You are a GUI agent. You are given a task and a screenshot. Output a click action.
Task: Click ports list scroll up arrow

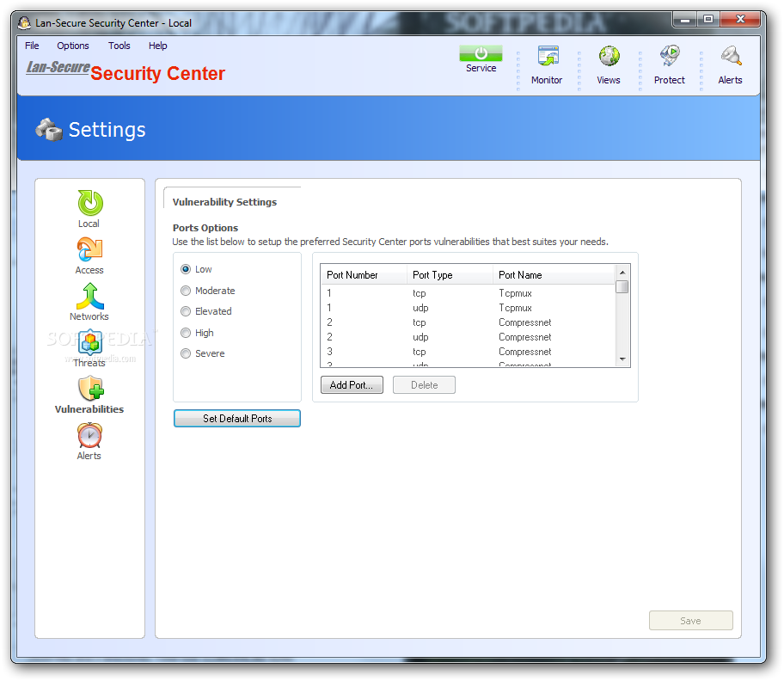[622, 273]
